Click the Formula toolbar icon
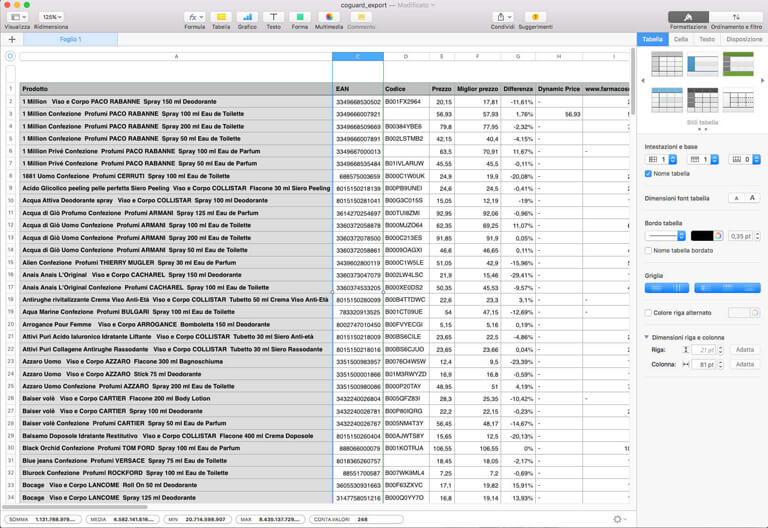This screenshot has width=768, height=528. click(x=194, y=17)
